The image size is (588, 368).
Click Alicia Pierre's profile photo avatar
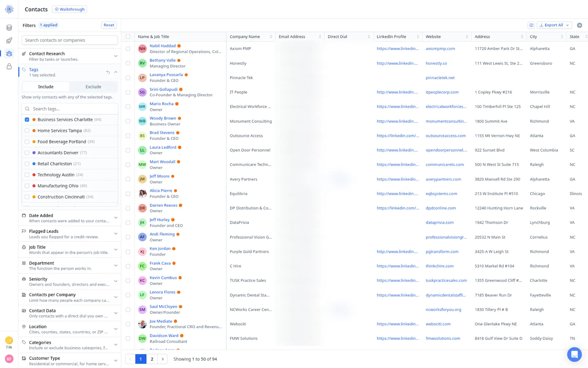click(142, 194)
